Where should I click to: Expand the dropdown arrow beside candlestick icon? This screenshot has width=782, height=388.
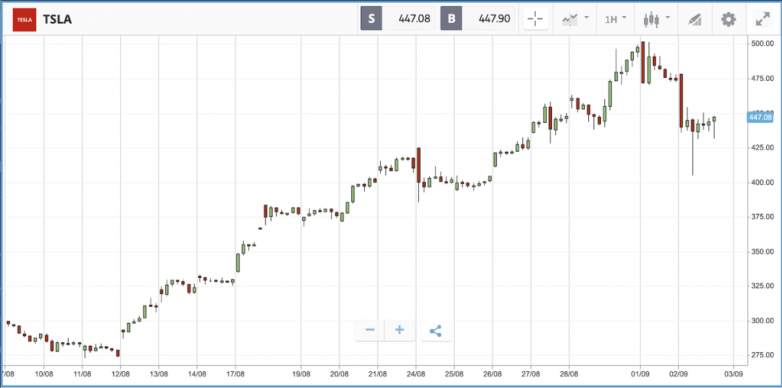(x=667, y=17)
